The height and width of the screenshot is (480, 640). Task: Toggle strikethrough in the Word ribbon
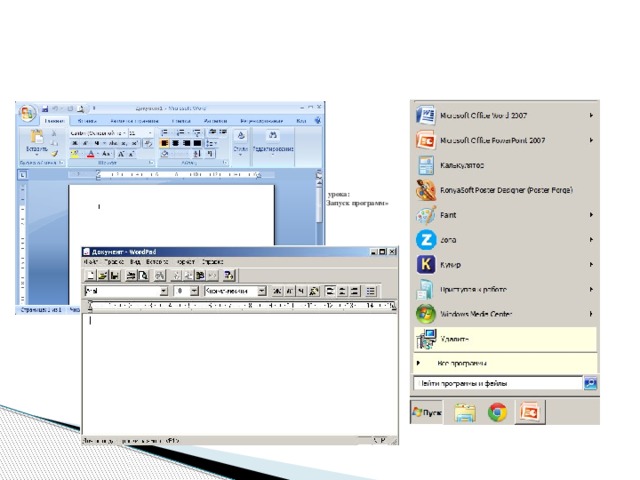tap(113, 143)
